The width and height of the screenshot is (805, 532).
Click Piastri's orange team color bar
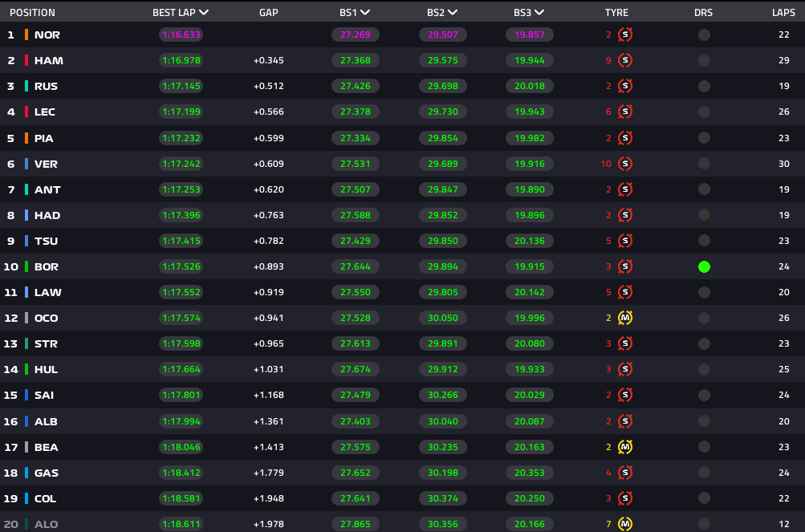26,138
